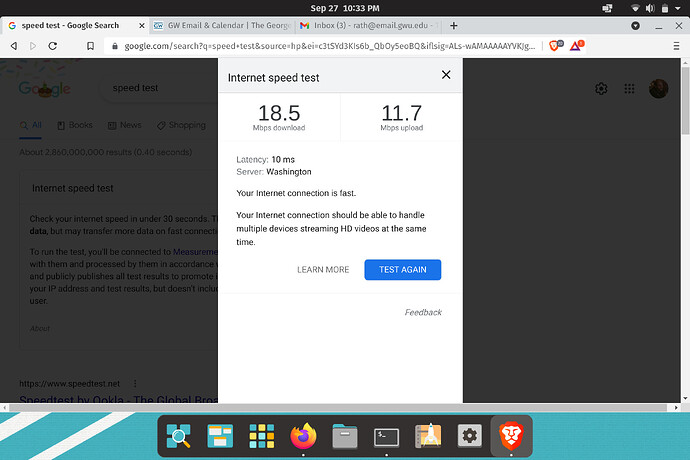Viewport: 690px width, 460px height.
Task: Open the Google account avatar
Action: (x=658, y=89)
